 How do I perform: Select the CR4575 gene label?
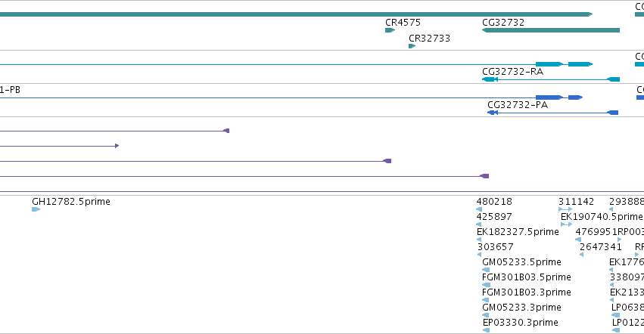pyautogui.click(x=403, y=23)
